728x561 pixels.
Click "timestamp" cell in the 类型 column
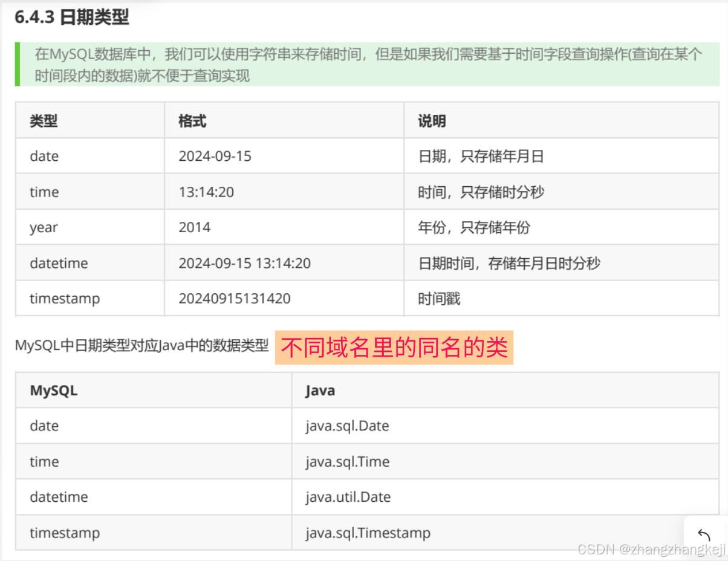90,298
